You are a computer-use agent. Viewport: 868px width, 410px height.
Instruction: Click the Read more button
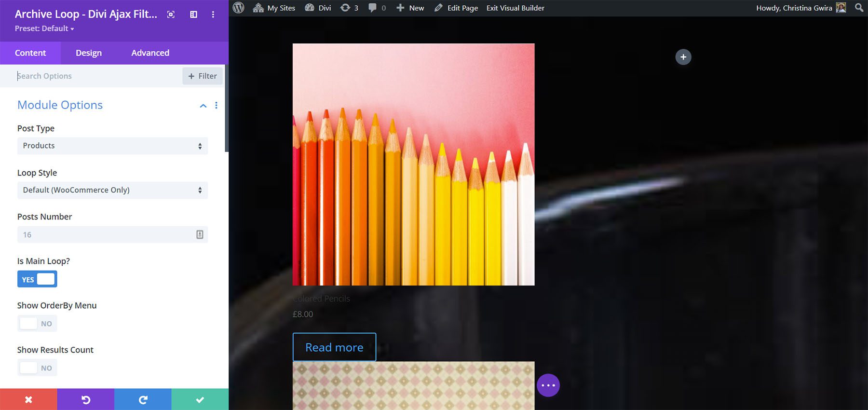(x=334, y=347)
